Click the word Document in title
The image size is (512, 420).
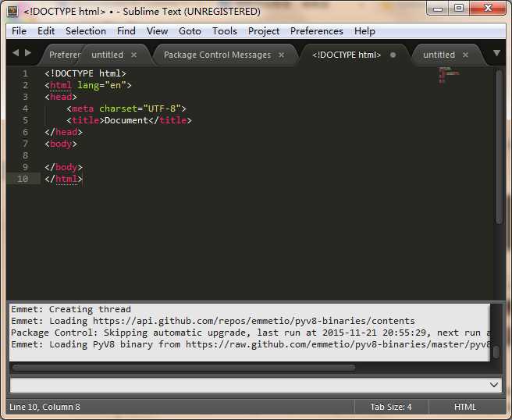tap(126, 120)
